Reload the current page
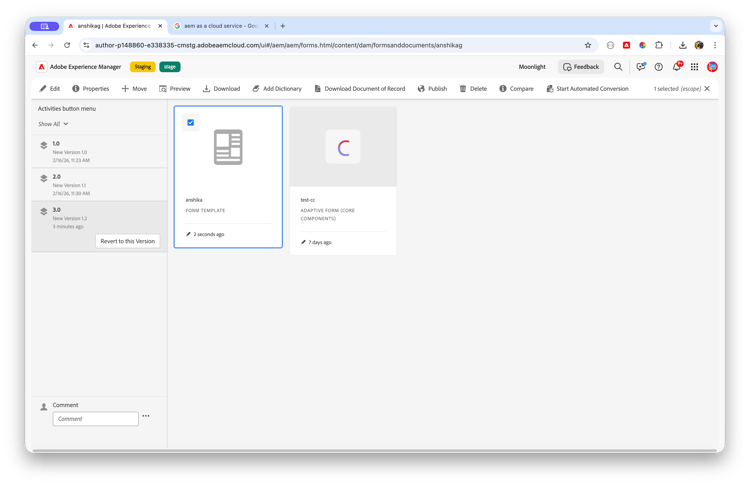The height and width of the screenshot is (486, 750). 67,45
